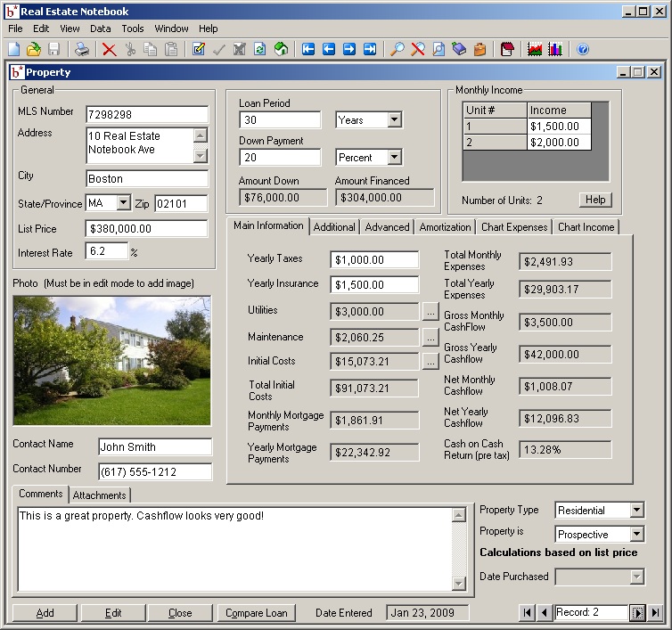Switch to the Amortization tab
The image size is (672, 630).
point(445,227)
